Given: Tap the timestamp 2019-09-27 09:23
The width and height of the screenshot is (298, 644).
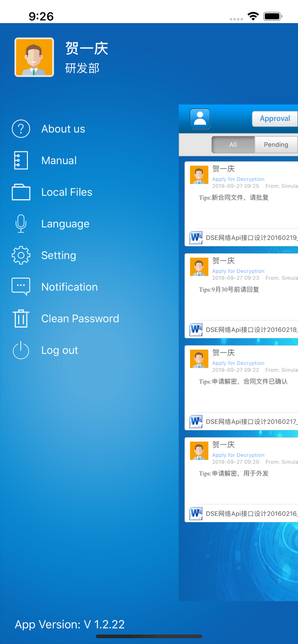Looking at the screenshot, I should pos(236,278).
